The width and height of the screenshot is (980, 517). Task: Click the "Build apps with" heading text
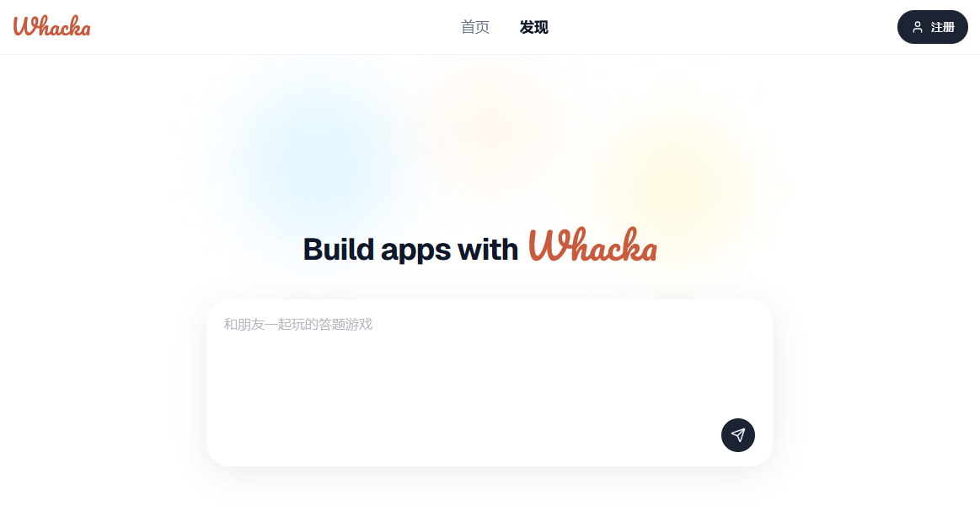click(x=410, y=249)
